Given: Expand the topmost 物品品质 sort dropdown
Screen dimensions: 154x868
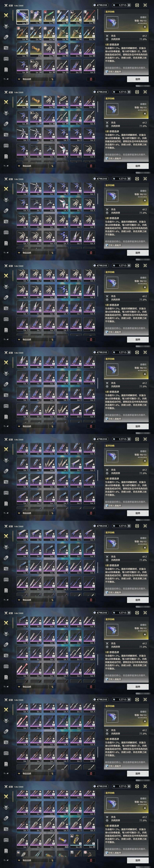Looking at the screenshot, I should [x=33, y=79].
